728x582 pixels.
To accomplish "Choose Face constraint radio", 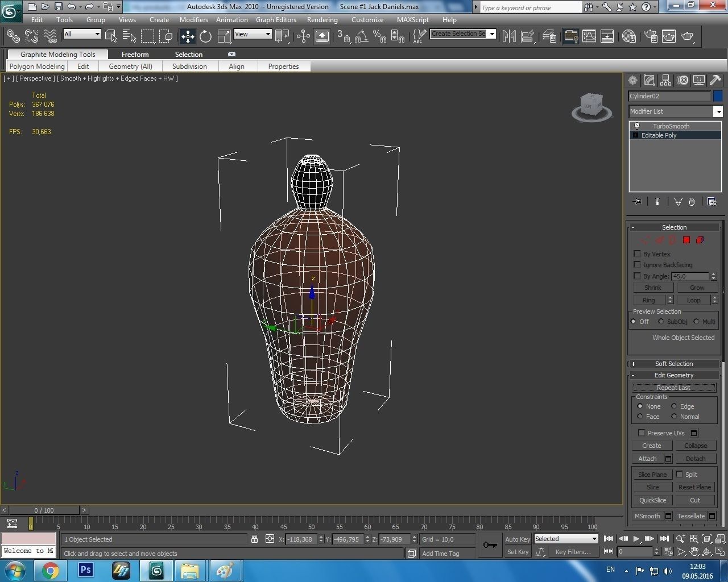I will (640, 417).
